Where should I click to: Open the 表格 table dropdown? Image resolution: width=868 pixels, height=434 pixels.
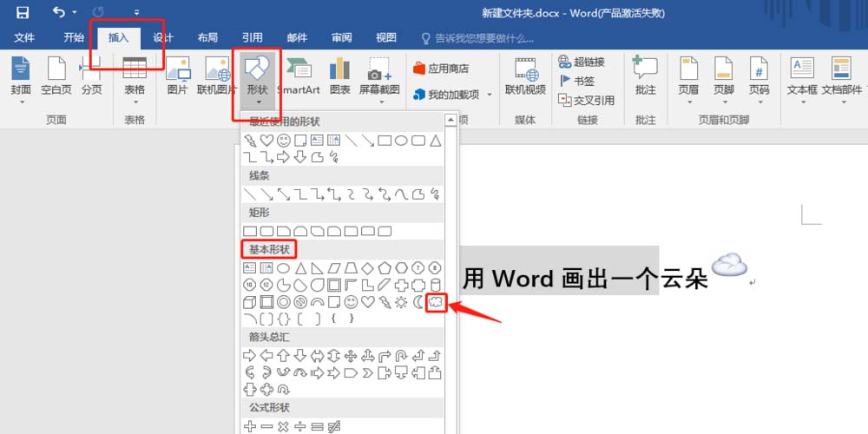point(135,80)
